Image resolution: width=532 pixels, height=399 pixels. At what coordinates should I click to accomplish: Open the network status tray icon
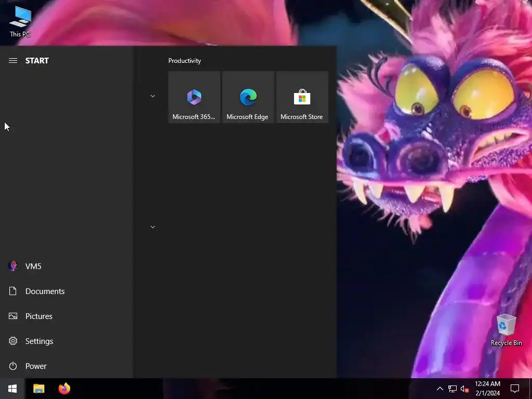coord(453,389)
